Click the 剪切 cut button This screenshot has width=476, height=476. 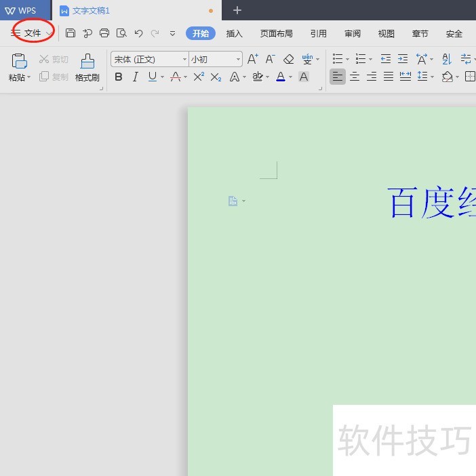pyautogui.click(x=54, y=59)
